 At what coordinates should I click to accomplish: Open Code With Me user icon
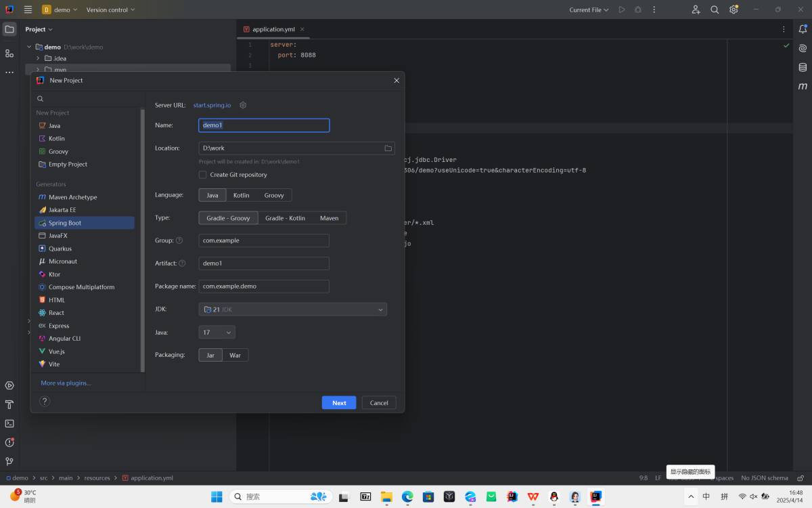click(x=696, y=9)
